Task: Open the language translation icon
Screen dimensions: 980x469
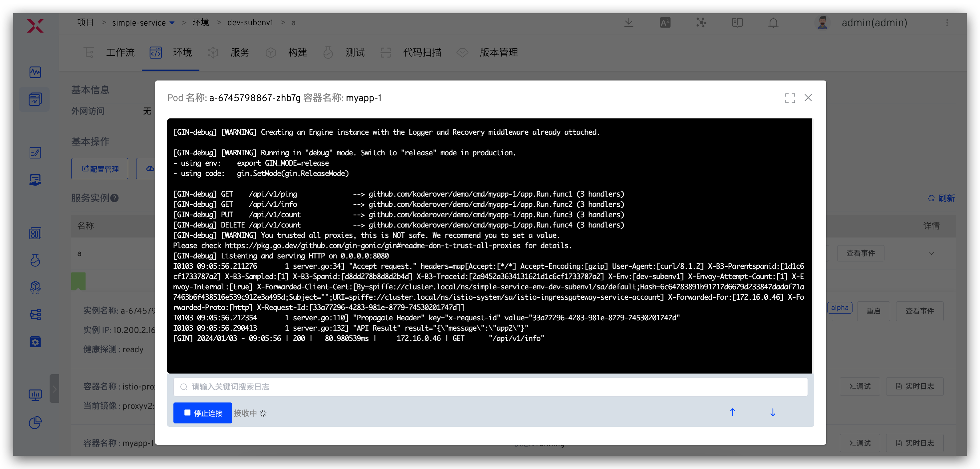Action: (x=665, y=23)
